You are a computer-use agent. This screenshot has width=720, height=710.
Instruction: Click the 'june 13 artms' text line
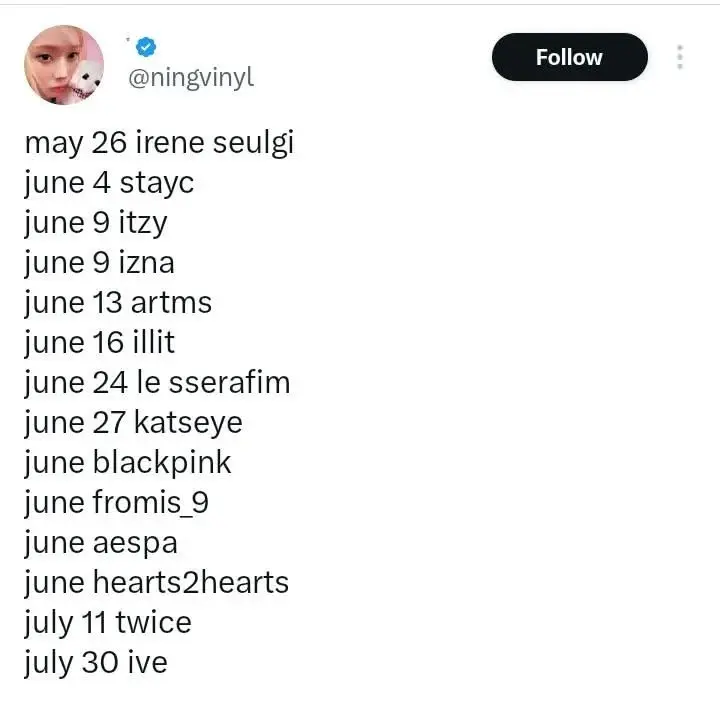(118, 302)
